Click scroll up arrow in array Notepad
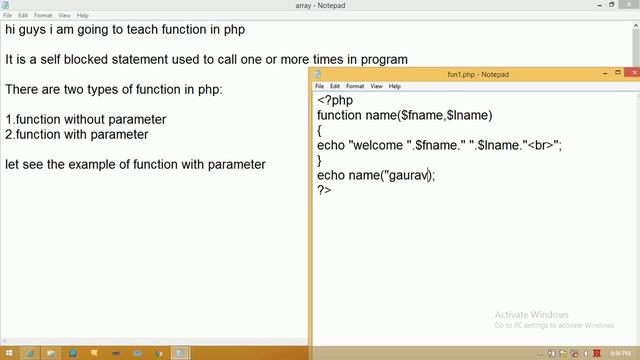640x360 pixels. coord(636,26)
